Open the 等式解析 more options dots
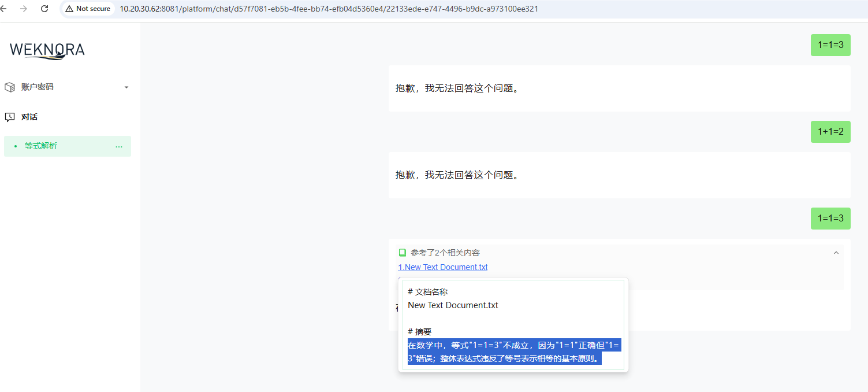The height and width of the screenshot is (392, 868). click(119, 146)
